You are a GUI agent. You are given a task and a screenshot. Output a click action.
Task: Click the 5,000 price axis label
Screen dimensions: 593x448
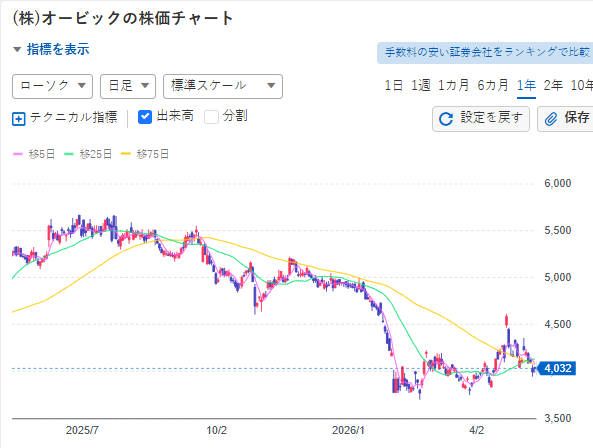click(557, 277)
